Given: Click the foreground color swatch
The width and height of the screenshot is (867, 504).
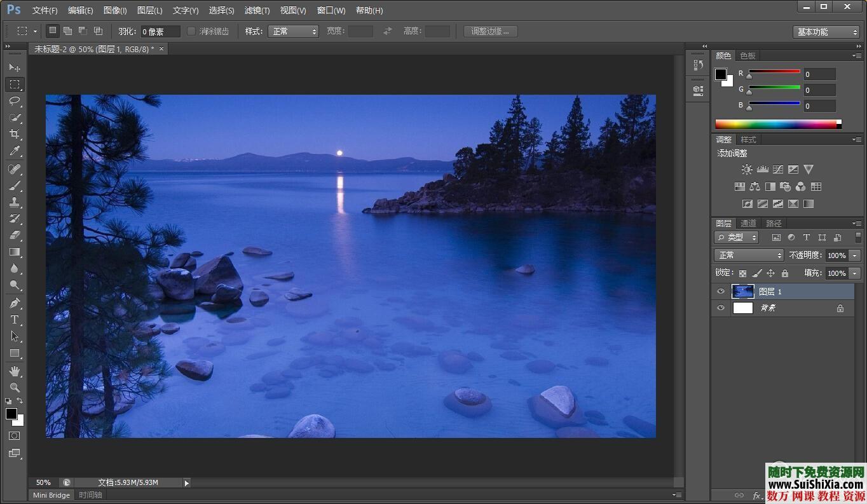Looking at the screenshot, I should (x=11, y=414).
